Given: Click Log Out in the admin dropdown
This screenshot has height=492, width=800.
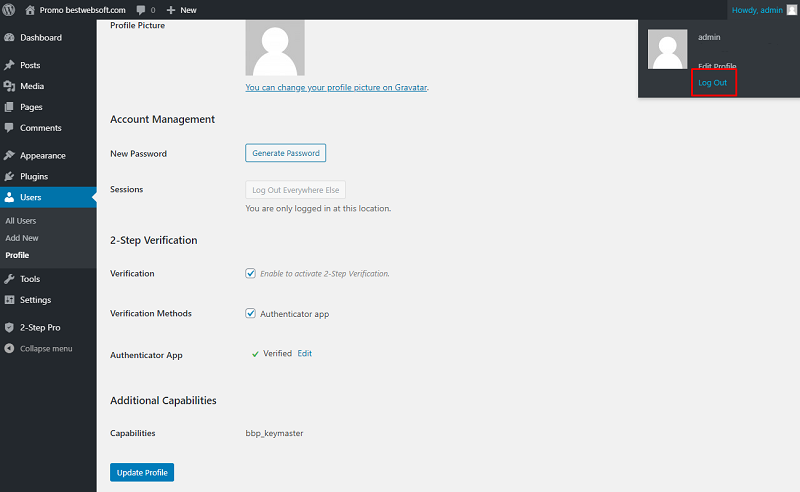Looking at the screenshot, I should tap(712, 83).
